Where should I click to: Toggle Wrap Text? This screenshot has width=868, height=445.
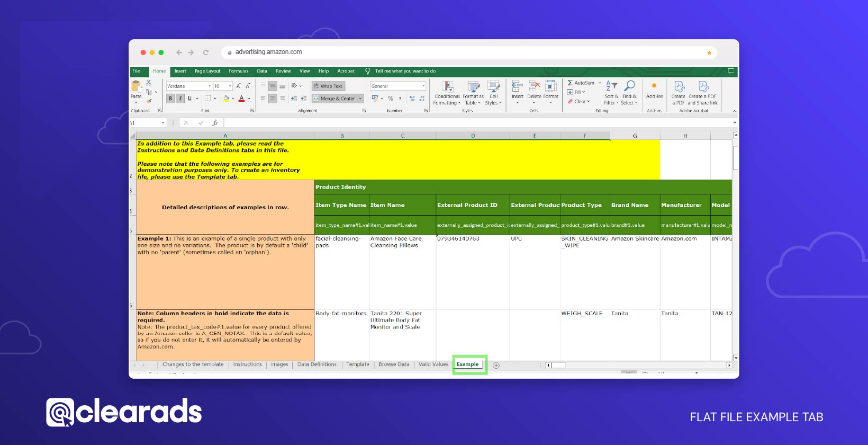click(328, 86)
